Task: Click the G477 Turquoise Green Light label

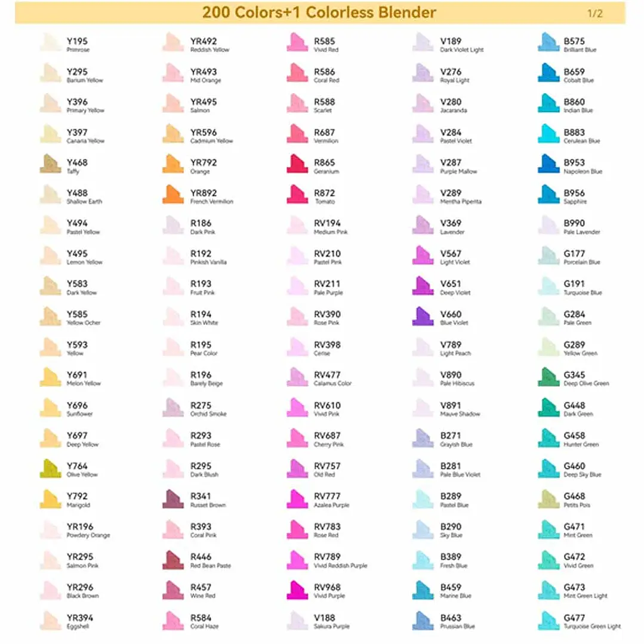Action: click(591, 621)
